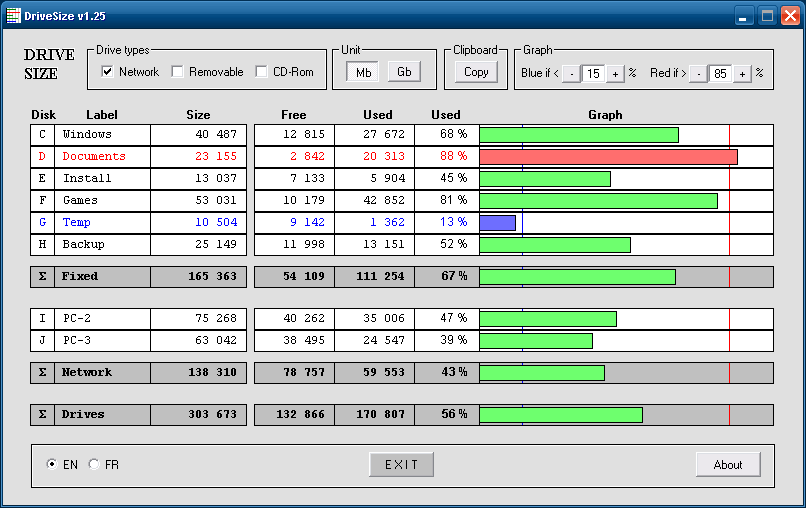This screenshot has height=508, width=806.
Task: Click the EXIT button
Action: pyautogui.click(x=401, y=464)
